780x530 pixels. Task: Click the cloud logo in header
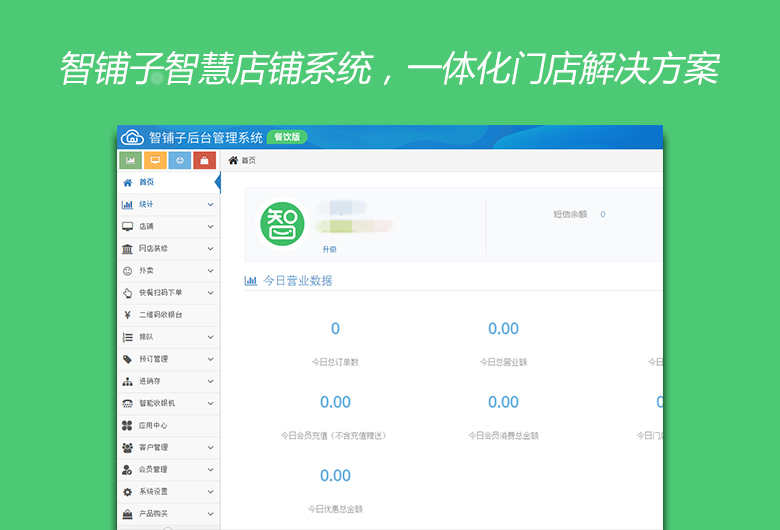pos(132,137)
